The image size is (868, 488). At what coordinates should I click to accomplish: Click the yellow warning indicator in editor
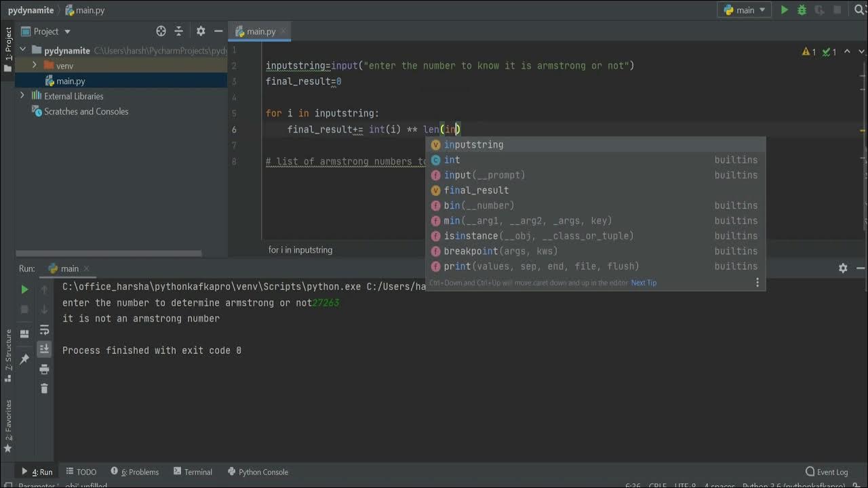[809, 52]
